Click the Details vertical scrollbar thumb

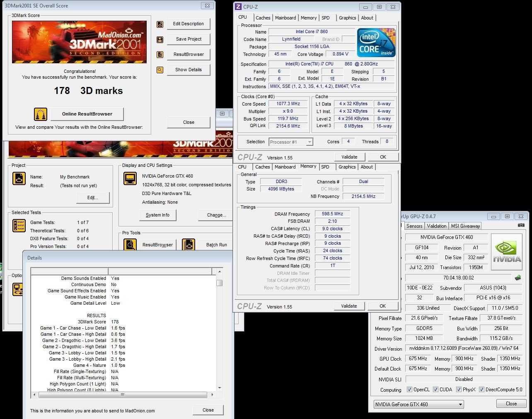220,283
